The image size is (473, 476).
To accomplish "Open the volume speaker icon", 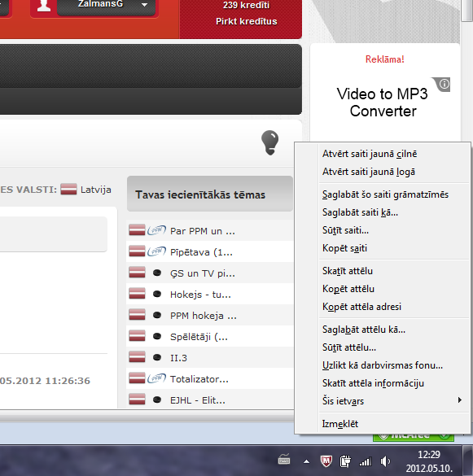I will [385, 461].
